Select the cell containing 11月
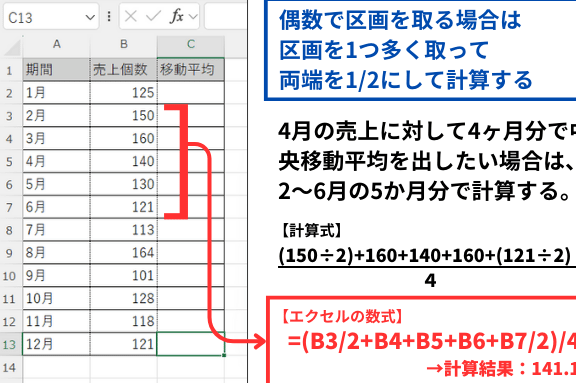Screen dimensions: 576x383 point(56,321)
